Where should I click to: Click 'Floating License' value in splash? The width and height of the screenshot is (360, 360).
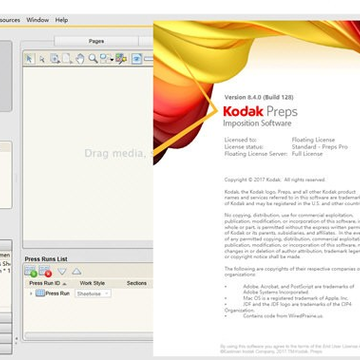(313, 140)
